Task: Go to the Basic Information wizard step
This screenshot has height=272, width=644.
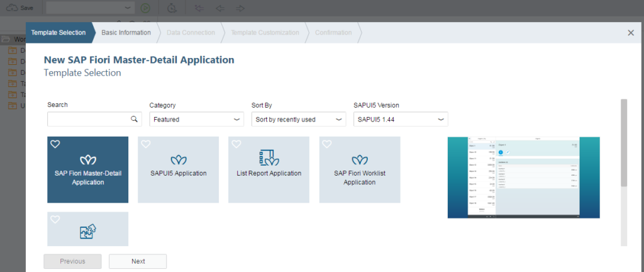Action: click(x=126, y=33)
